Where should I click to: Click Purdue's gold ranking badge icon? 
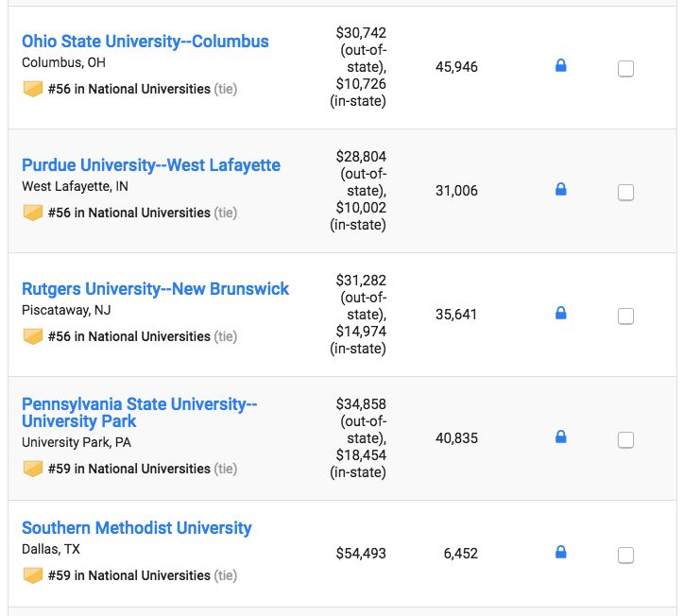coord(33,214)
